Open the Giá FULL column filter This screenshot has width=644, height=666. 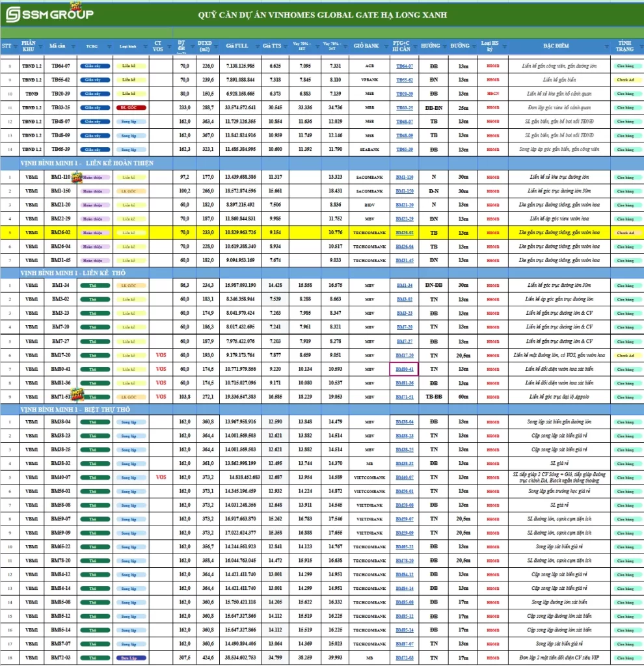tap(257, 46)
